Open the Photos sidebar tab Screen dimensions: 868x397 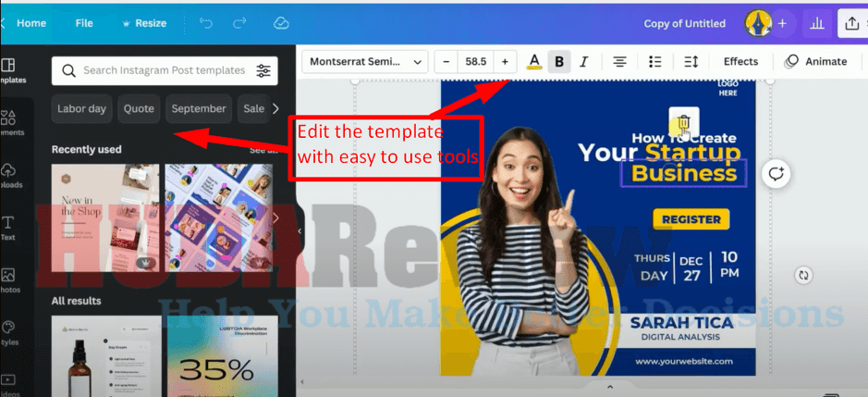[9, 280]
